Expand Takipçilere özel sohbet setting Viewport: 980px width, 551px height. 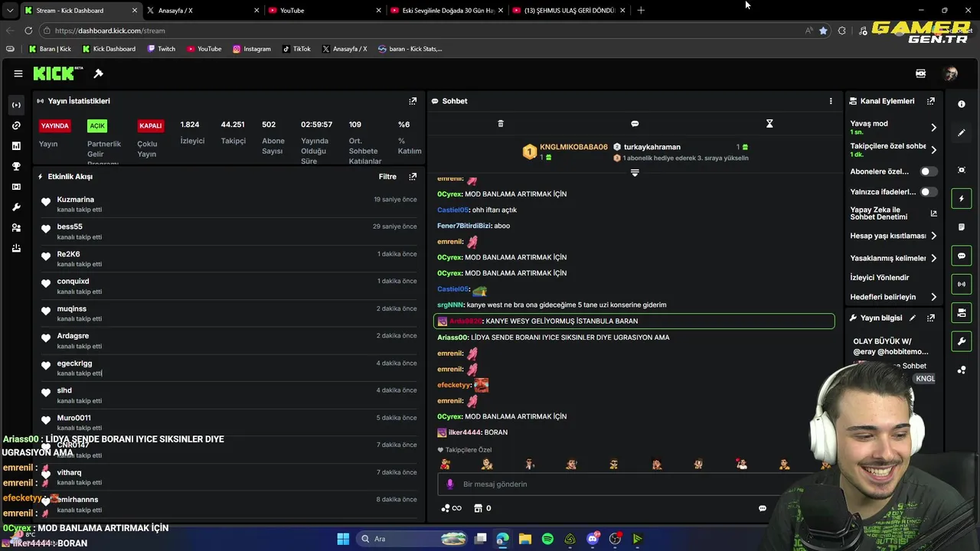coord(933,150)
